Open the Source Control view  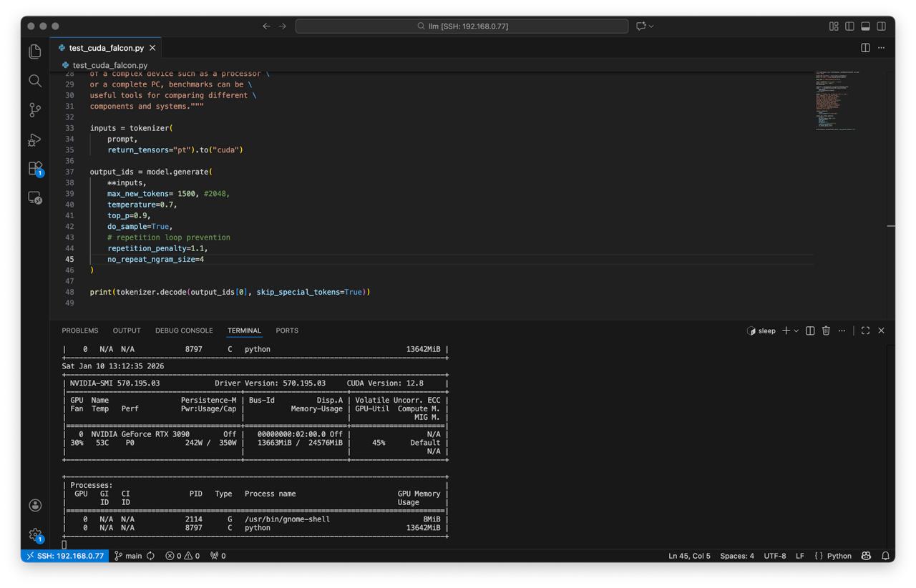coord(35,110)
